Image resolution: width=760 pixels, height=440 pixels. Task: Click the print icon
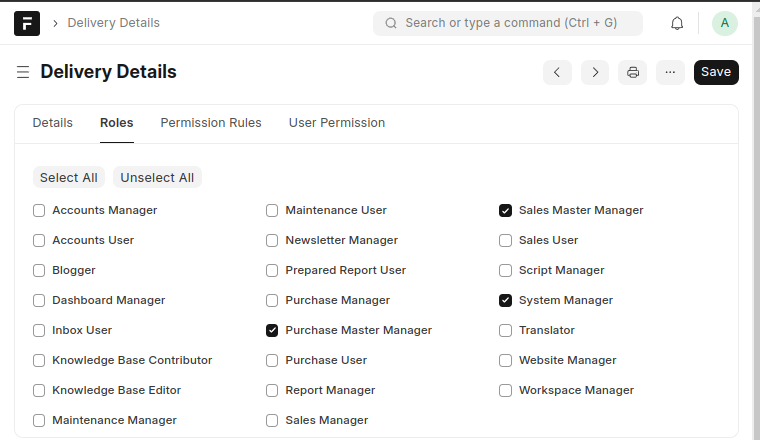[633, 72]
